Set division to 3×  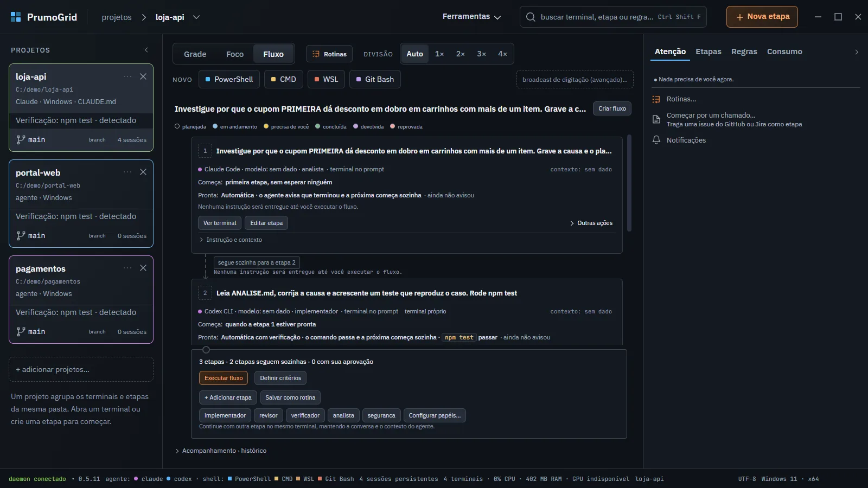tap(481, 54)
